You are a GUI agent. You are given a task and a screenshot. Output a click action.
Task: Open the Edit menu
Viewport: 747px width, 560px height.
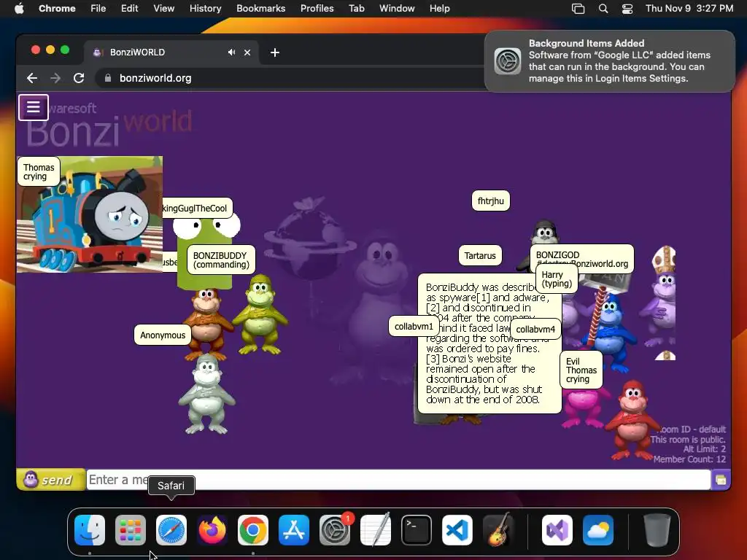(130, 8)
